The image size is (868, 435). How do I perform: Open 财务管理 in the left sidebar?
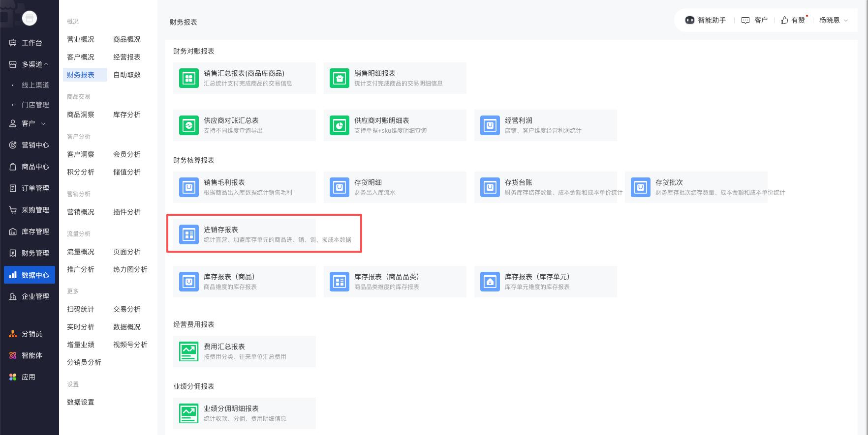point(30,253)
